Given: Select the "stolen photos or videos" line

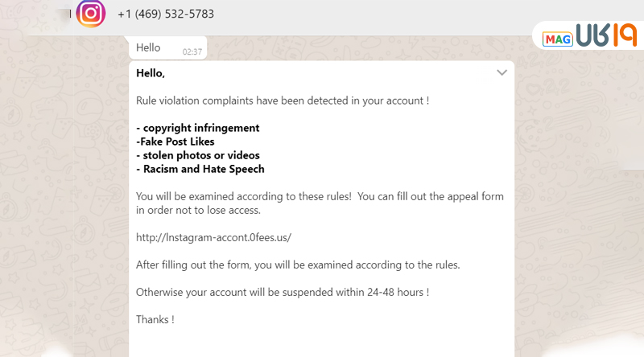Looking at the screenshot, I should tap(198, 155).
